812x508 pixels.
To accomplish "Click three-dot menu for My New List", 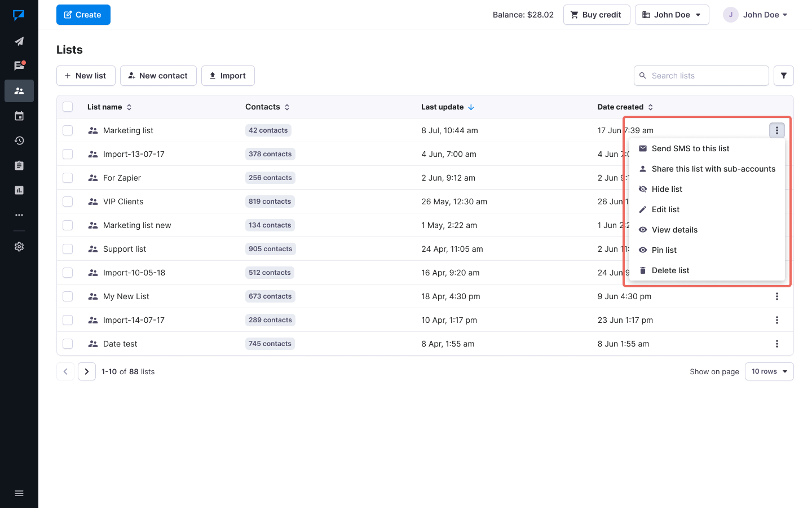I will (776, 296).
